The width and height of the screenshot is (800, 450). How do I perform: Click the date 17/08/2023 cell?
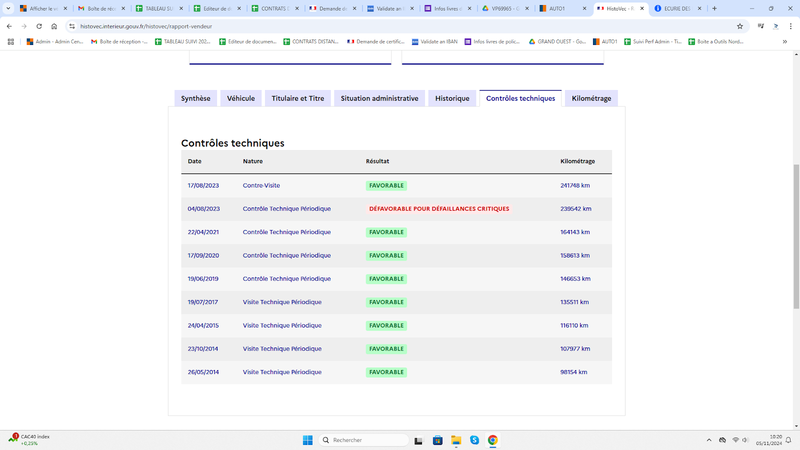click(x=203, y=185)
